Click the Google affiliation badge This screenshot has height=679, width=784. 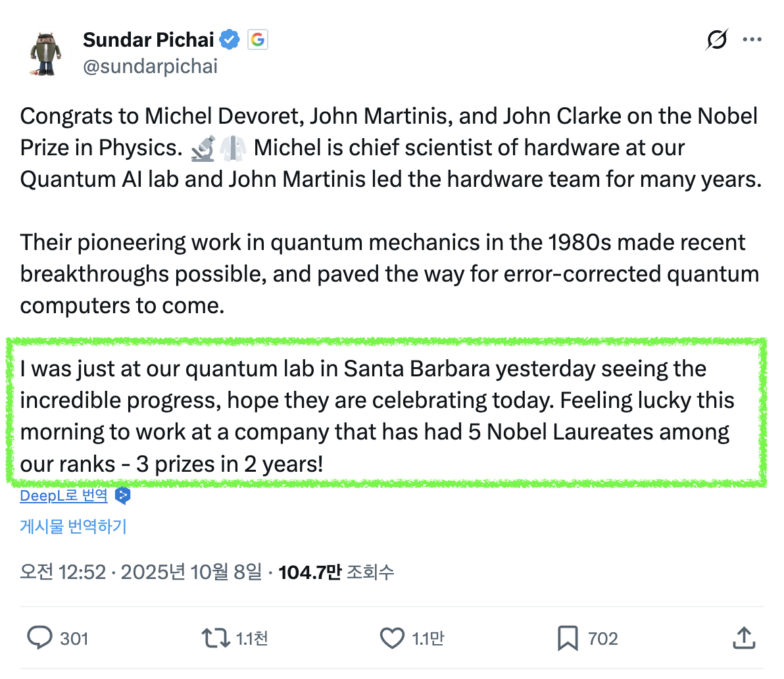click(258, 40)
